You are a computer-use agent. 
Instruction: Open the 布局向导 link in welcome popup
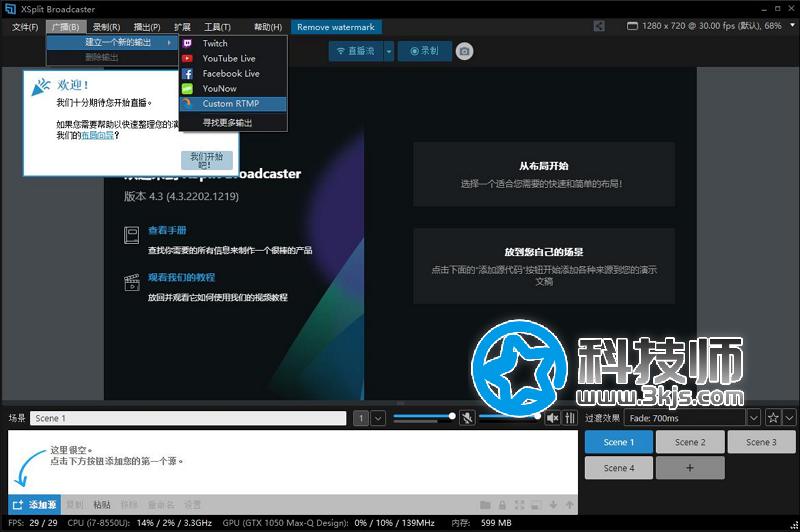click(x=97, y=135)
